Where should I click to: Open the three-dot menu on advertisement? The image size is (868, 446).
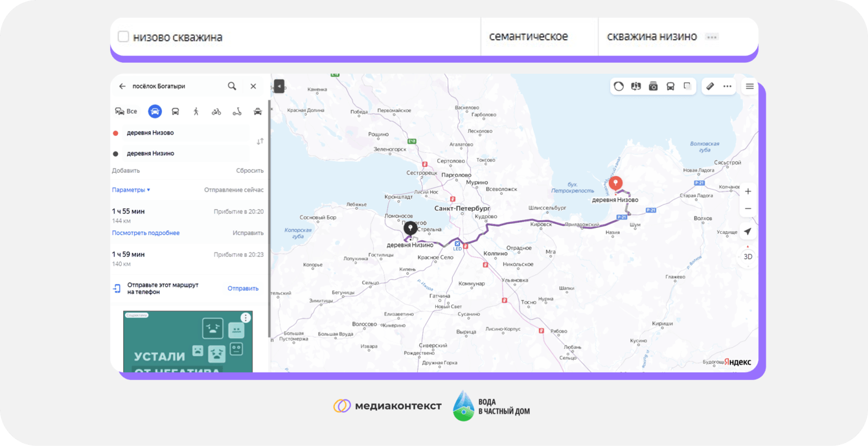(x=246, y=318)
